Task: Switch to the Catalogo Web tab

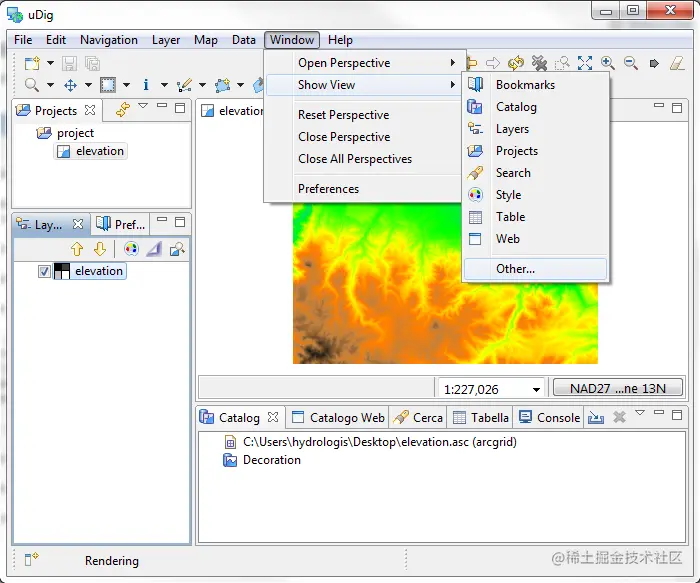Action: [338, 417]
